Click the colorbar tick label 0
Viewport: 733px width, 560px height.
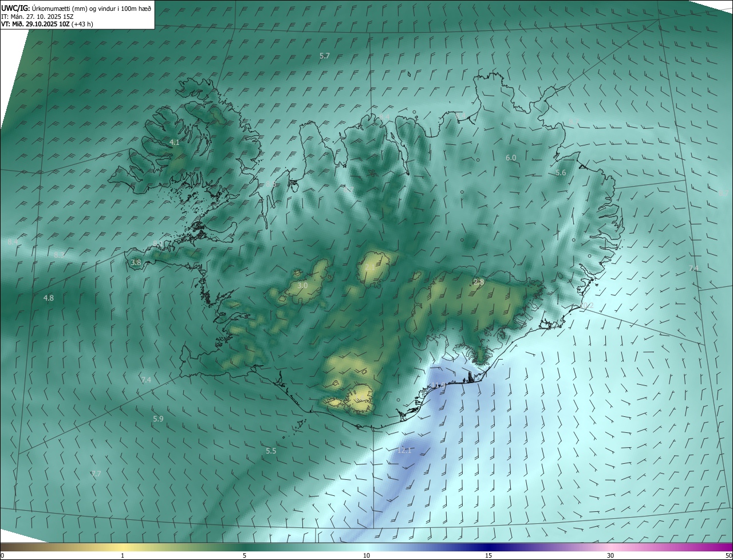[x=3, y=555]
